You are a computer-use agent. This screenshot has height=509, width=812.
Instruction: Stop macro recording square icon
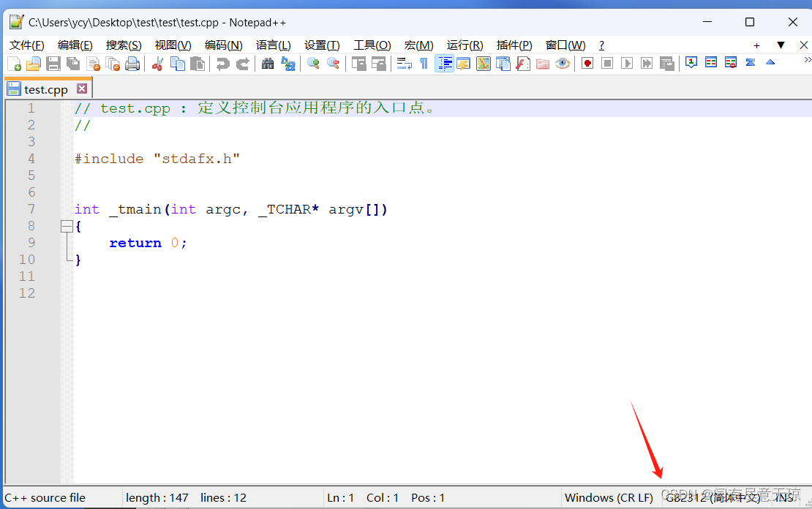click(x=607, y=63)
